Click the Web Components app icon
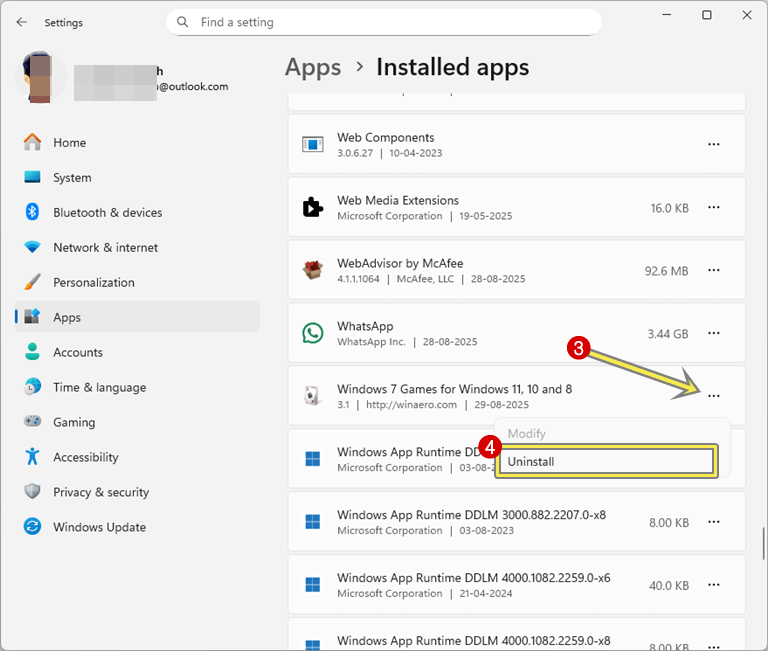This screenshot has width=768, height=651. coord(312,145)
